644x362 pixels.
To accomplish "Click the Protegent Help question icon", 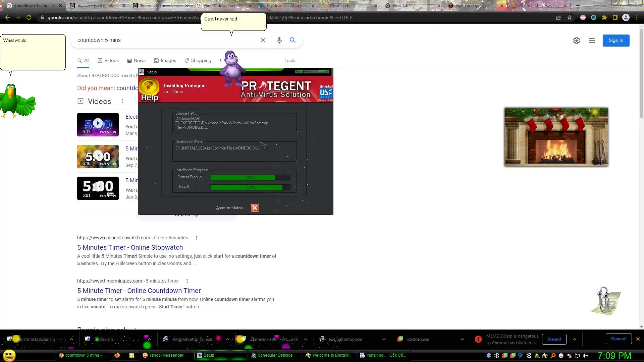I will pyautogui.click(x=149, y=87).
